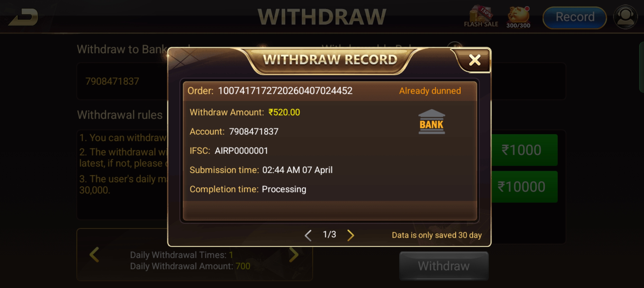This screenshot has height=288, width=644.
Task: Open the Flash Sale offer icon
Action: point(481,17)
